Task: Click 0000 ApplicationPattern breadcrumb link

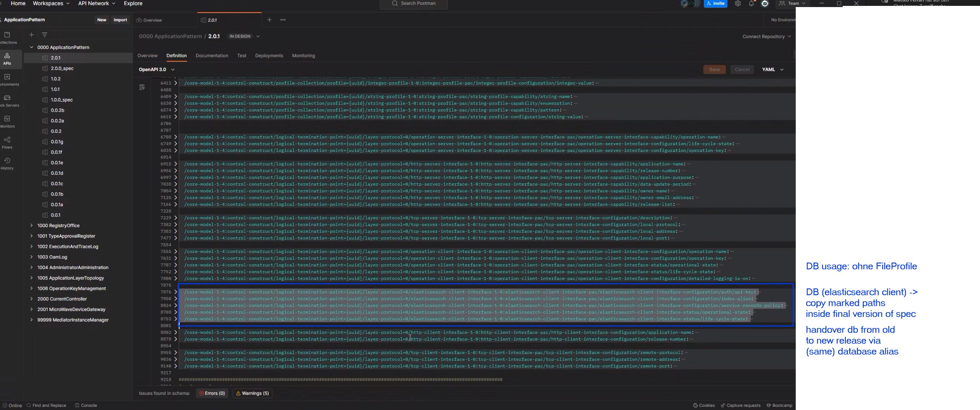Action: 170,36
